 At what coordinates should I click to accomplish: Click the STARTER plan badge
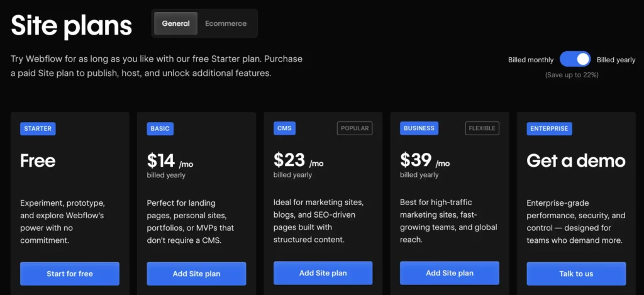click(38, 129)
